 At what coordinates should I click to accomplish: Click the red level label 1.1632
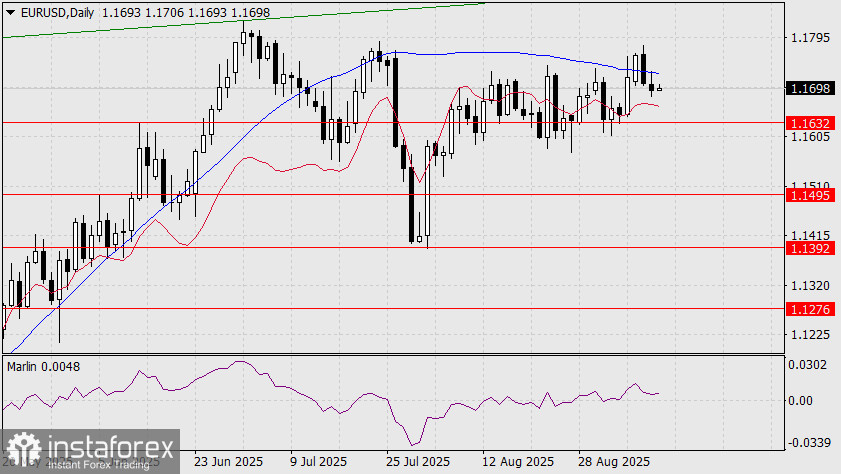[810, 123]
